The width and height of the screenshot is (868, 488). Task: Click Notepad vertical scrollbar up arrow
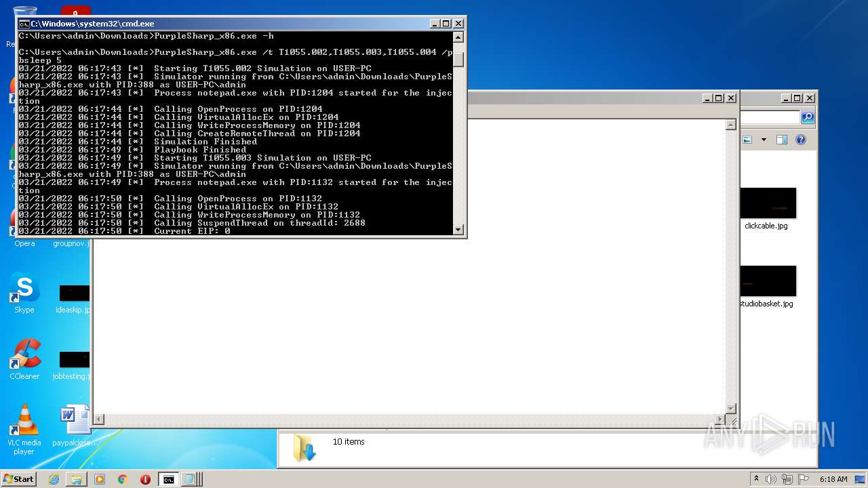pos(730,125)
